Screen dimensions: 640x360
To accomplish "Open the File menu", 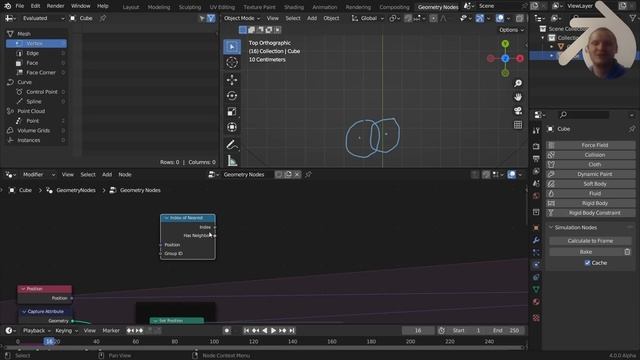I will pos(20,6).
